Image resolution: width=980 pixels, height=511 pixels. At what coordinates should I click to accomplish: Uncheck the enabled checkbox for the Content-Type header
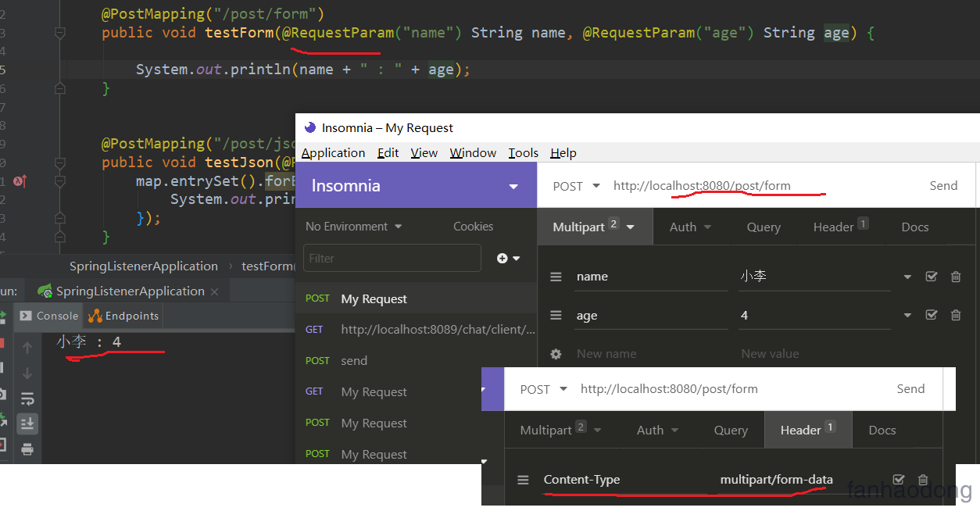tap(898, 480)
